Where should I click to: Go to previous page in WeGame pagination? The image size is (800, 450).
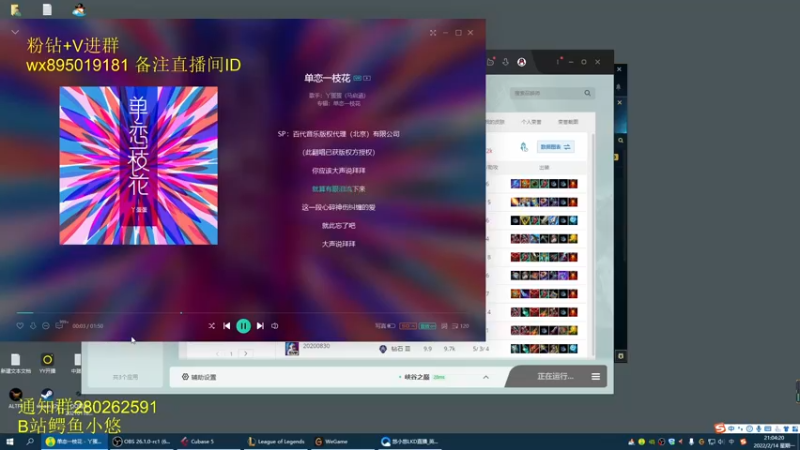(x=217, y=354)
